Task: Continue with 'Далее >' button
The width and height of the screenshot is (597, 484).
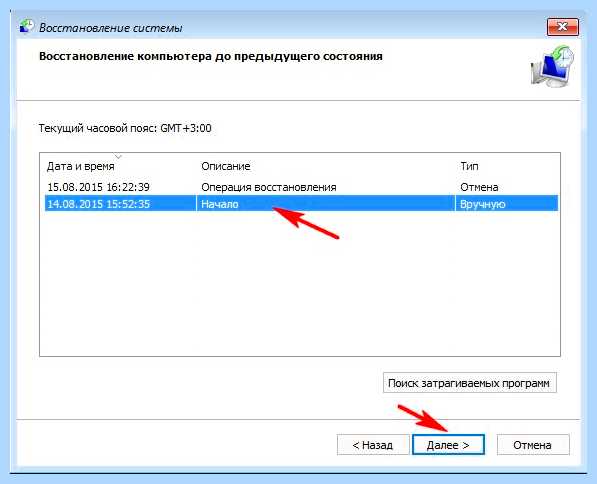Action: point(448,445)
